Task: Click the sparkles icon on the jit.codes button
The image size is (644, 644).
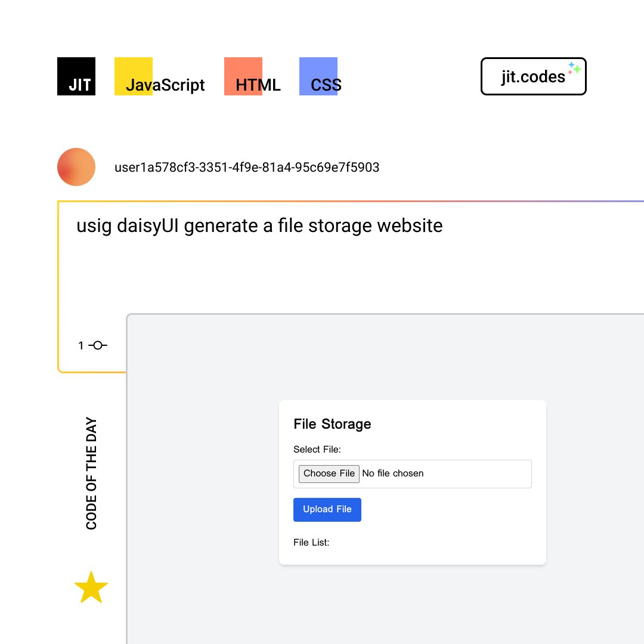Action: [574, 68]
